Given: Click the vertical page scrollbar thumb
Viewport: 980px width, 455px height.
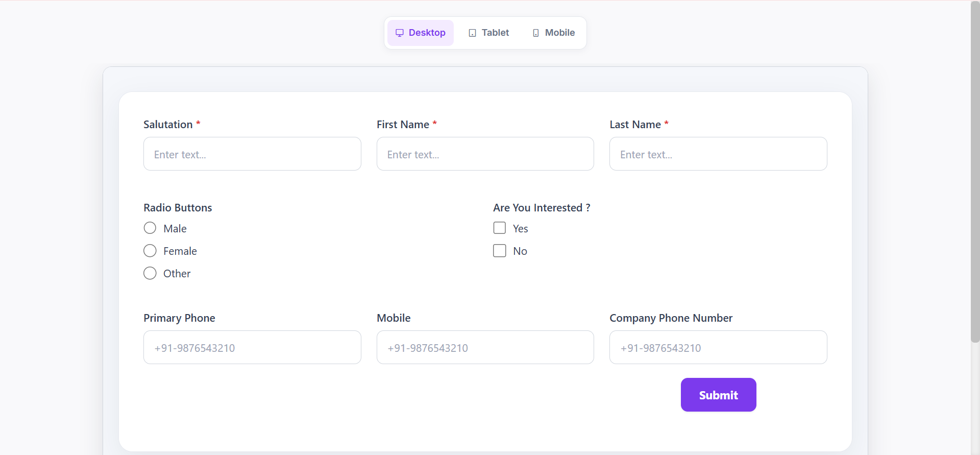Looking at the screenshot, I should pyautogui.click(x=975, y=172).
